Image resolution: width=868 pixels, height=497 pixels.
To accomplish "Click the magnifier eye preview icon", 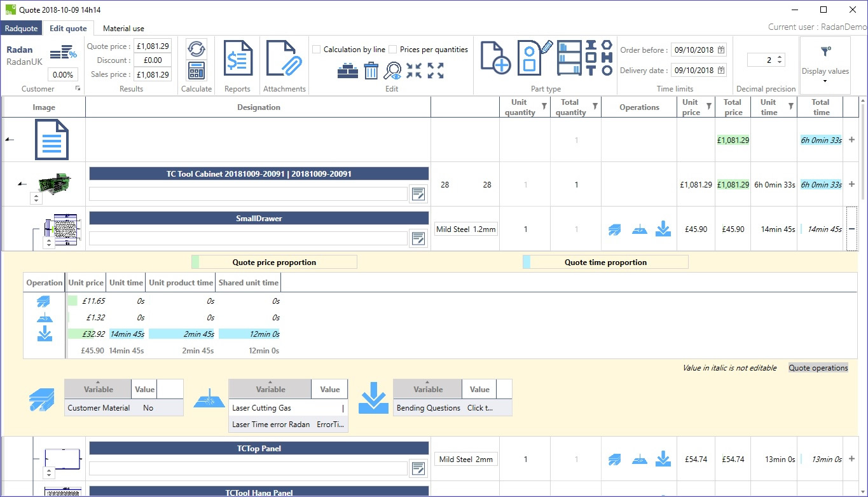I will [x=393, y=71].
